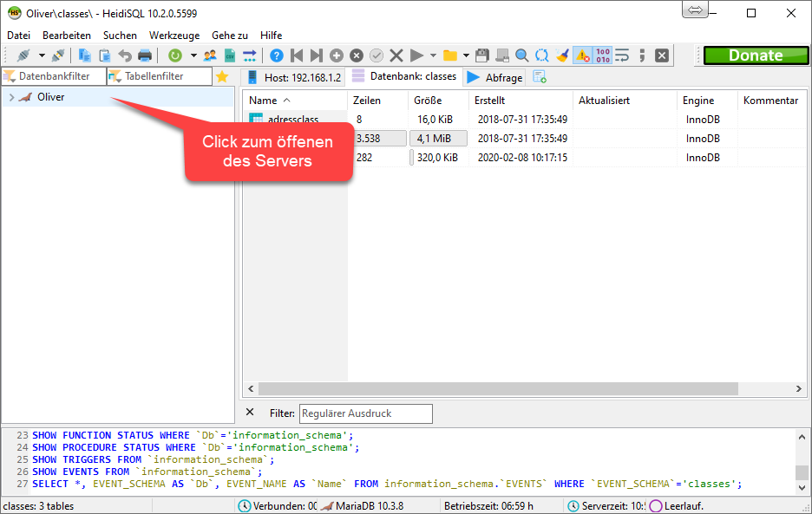Open the Gehe zu menu
This screenshot has height=514, width=812.
coord(229,36)
